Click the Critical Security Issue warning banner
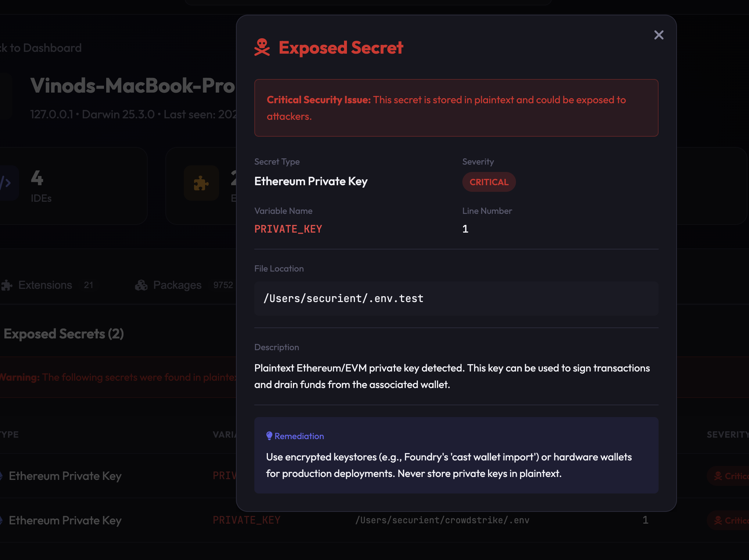This screenshot has width=749, height=560. pos(456,108)
